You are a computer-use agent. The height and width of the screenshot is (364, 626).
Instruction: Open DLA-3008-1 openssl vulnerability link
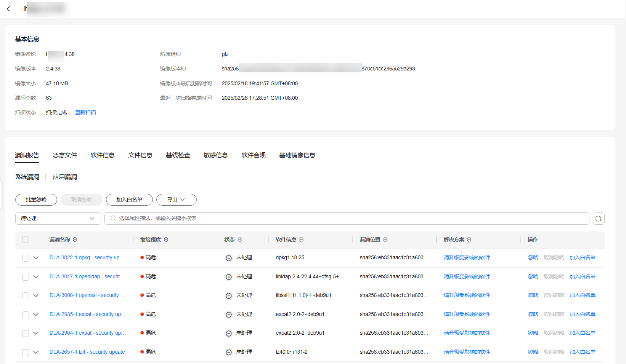(x=87, y=295)
